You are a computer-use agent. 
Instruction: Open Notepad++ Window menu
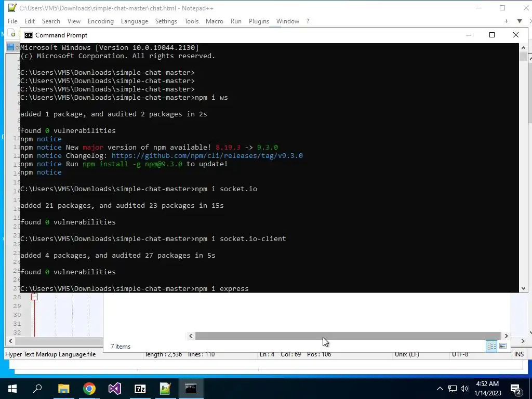click(288, 21)
